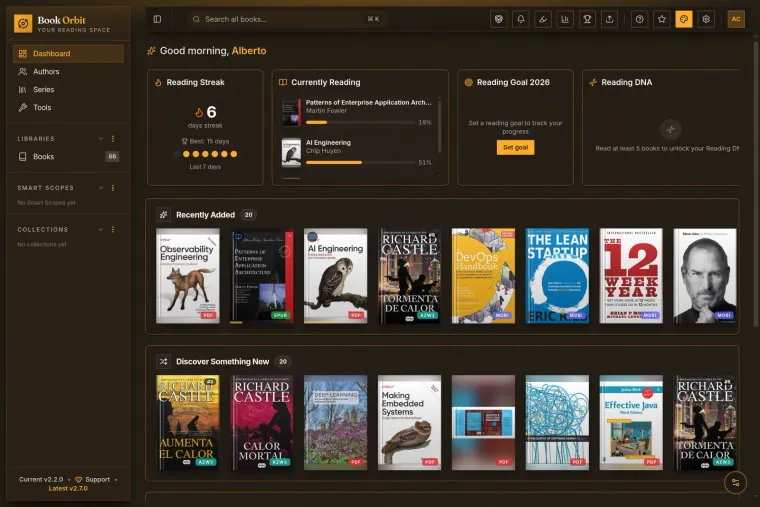Click the Book Orbit logo icon
The height and width of the screenshot is (507, 760).
click(x=23, y=23)
